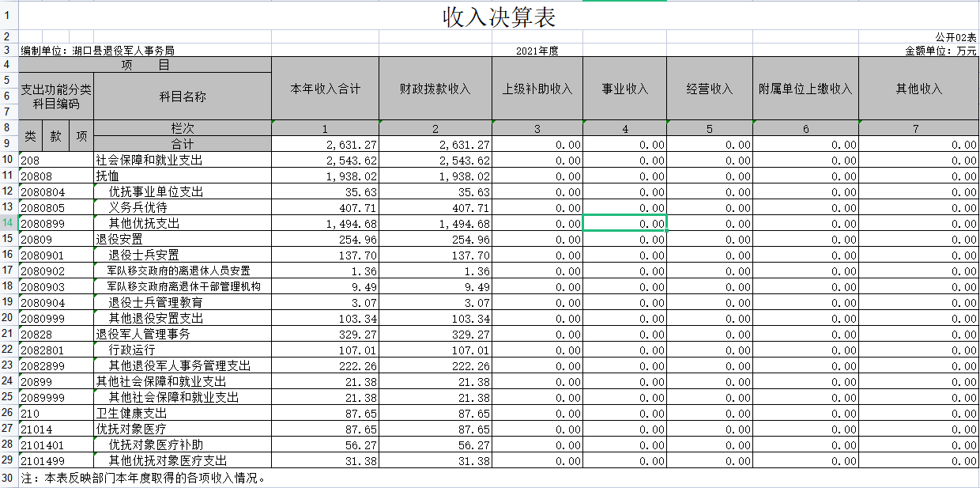The height and width of the screenshot is (488, 980).
Task: Select the 财政拨款收入 header cell
Action: coord(435,89)
